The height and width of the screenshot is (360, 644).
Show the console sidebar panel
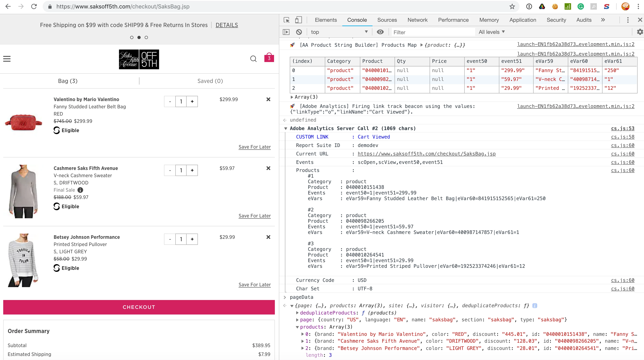click(286, 32)
